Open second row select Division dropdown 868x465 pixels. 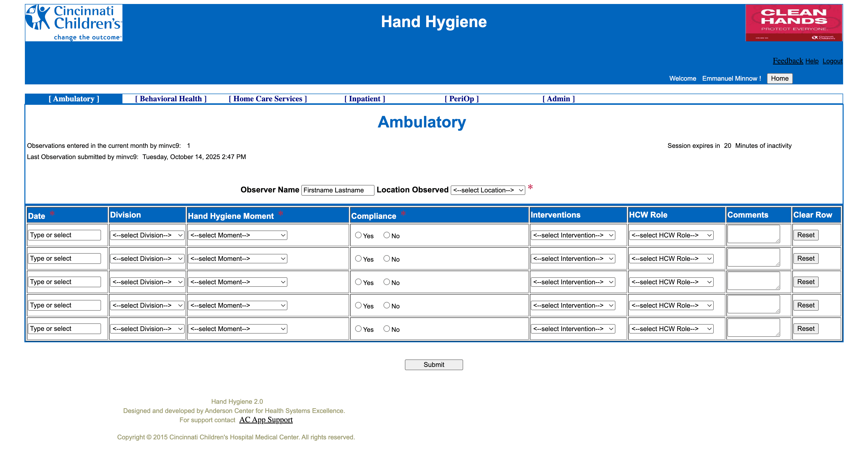tap(147, 259)
